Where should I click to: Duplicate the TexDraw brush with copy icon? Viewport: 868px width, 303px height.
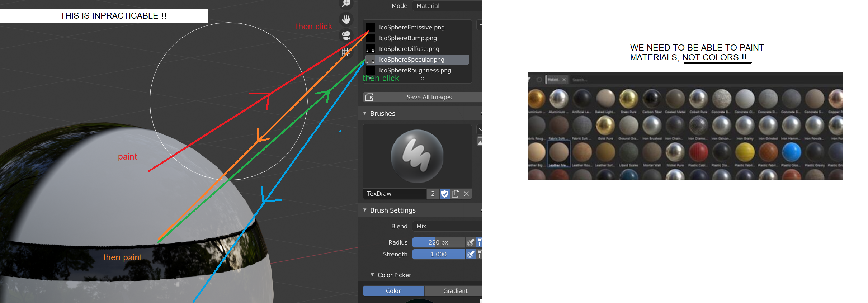point(456,194)
